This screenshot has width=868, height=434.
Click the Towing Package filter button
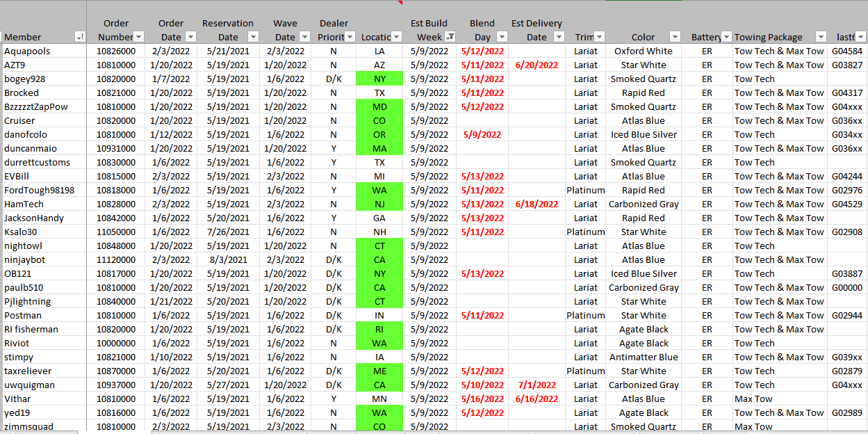(x=821, y=37)
